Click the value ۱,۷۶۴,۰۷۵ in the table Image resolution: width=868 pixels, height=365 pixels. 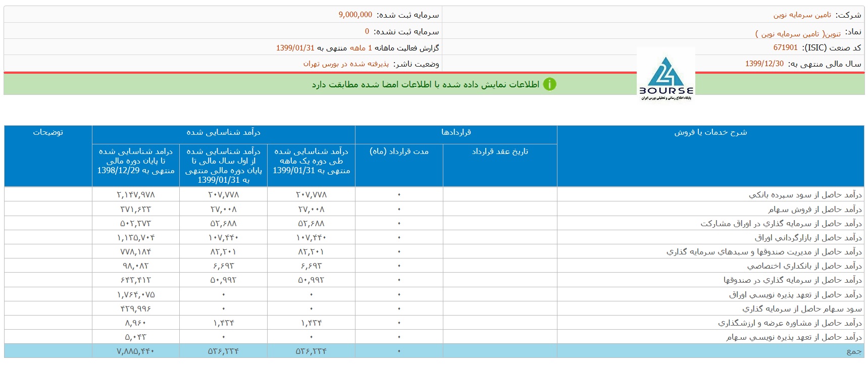pyautogui.click(x=136, y=294)
